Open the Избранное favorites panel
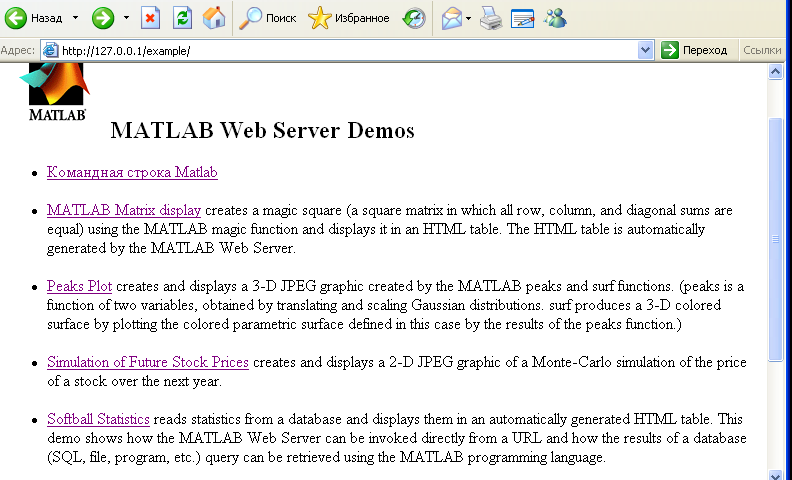This screenshot has width=792, height=480. (349, 18)
